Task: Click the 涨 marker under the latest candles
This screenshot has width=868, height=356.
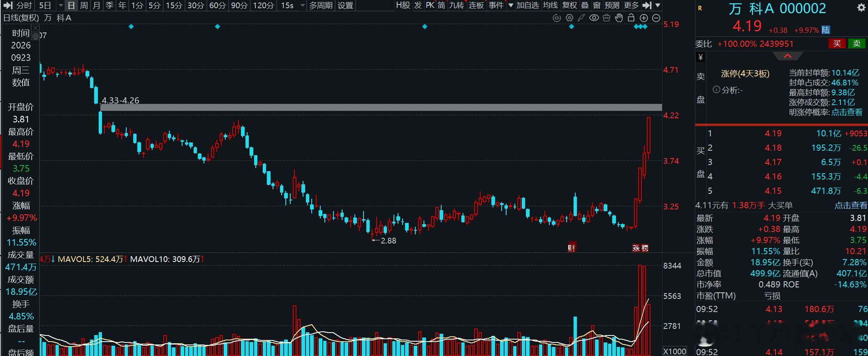Action: pyautogui.click(x=636, y=248)
